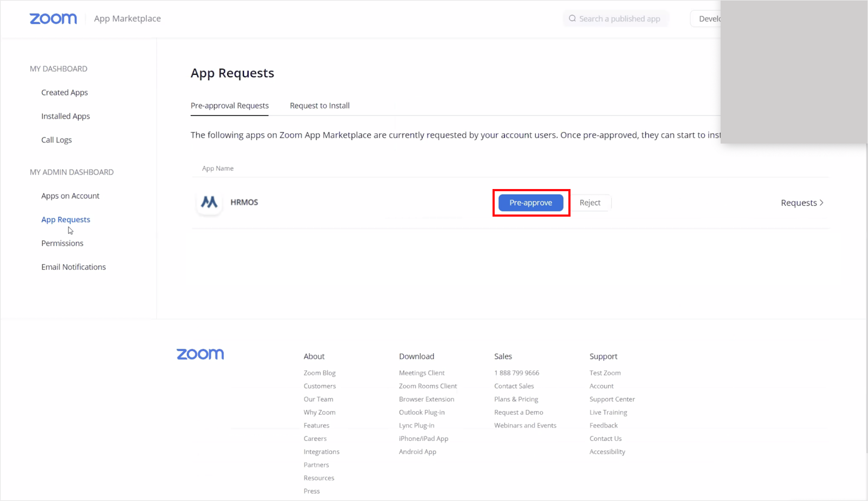Viewport: 868px width, 501px height.
Task: Open the Features footer link
Action: click(316, 426)
